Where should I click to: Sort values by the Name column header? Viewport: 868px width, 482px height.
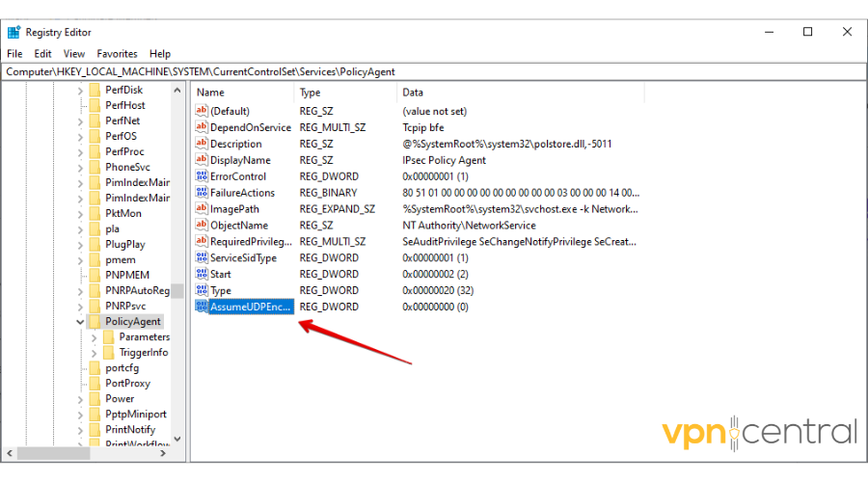pos(241,93)
